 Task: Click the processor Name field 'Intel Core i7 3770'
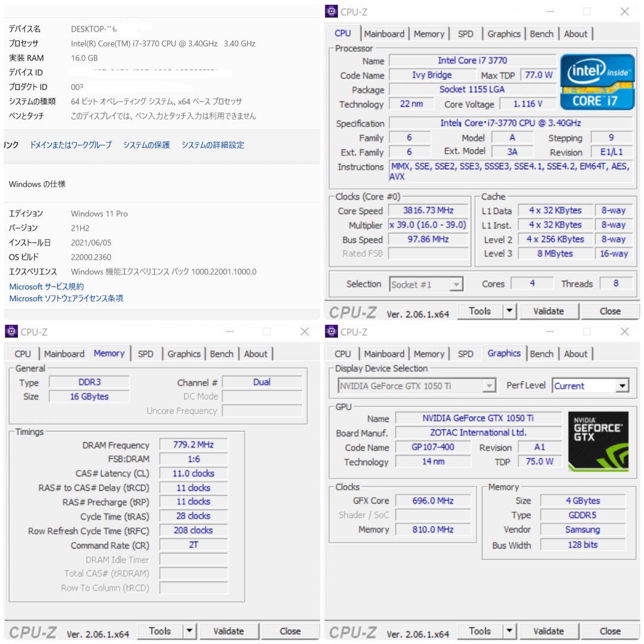pyautogui.click(x=472, y=60)
